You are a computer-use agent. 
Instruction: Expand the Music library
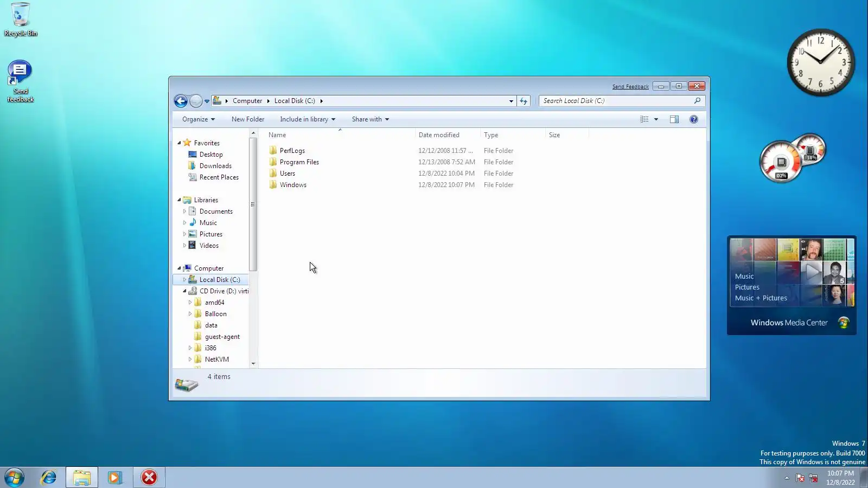(184, 223)
